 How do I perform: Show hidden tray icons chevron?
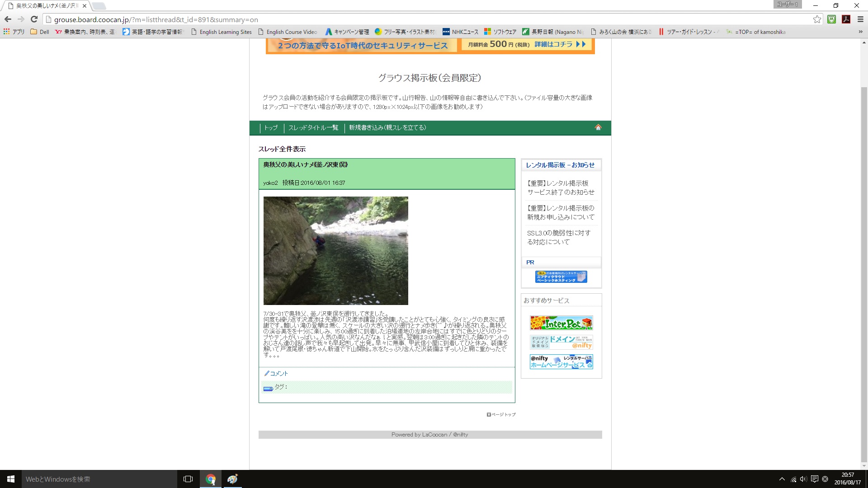tap(782, 479)
